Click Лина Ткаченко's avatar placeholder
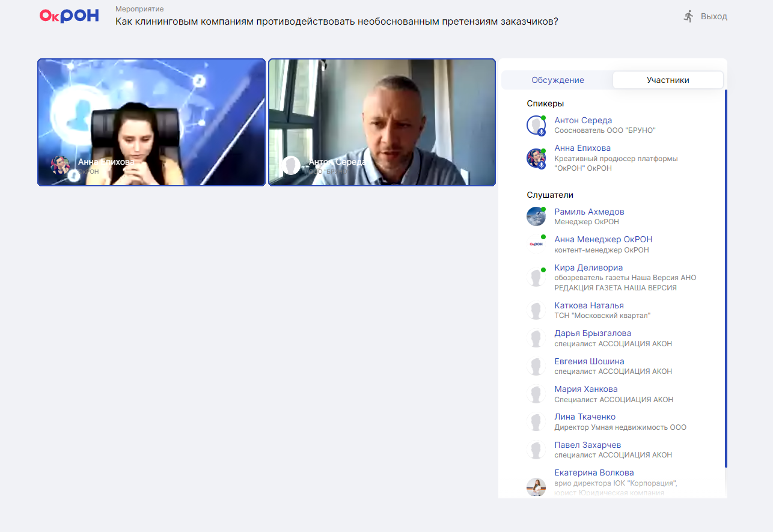 point(536,421)
